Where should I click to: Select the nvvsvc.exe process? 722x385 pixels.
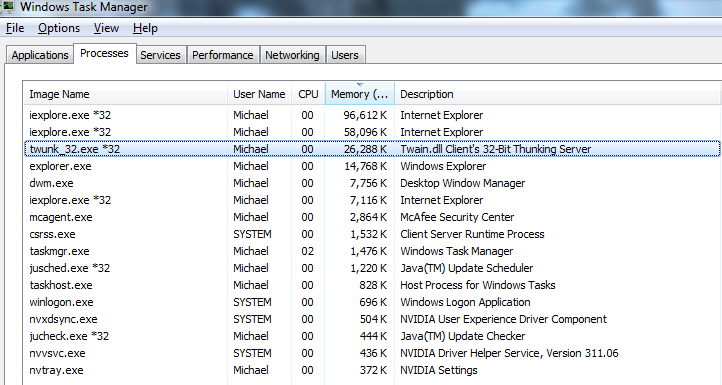372,353
